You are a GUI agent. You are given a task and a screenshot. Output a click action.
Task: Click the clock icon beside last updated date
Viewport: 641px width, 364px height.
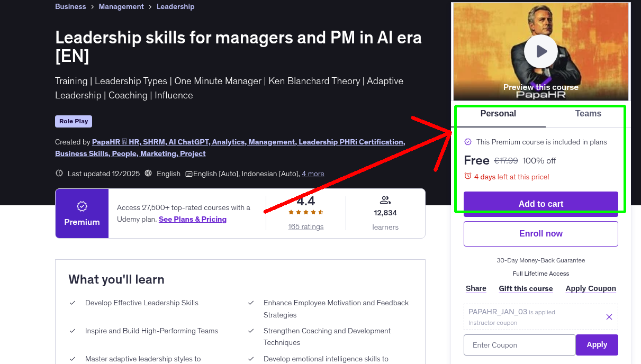click(59, 174)
